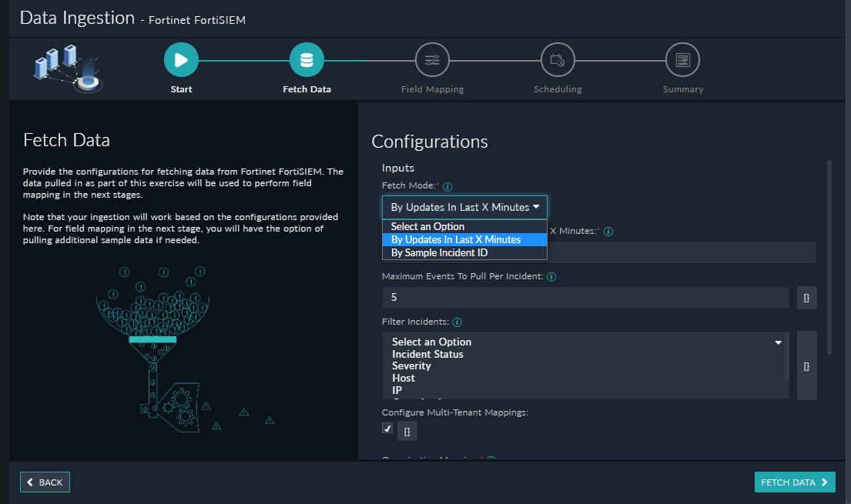Click the Fetch Data step database icon
851x504 pixels.
pos(307,60)
